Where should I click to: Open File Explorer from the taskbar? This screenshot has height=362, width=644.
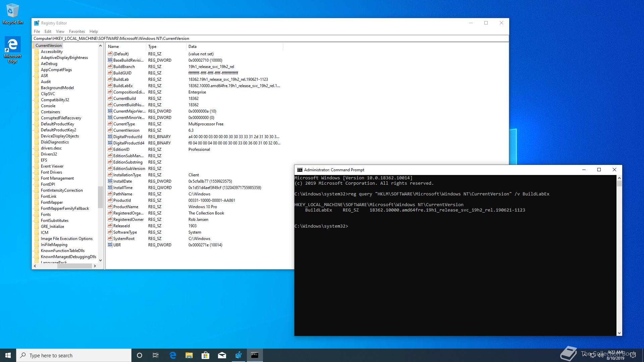pyautogui.click(x=189, y=355)
